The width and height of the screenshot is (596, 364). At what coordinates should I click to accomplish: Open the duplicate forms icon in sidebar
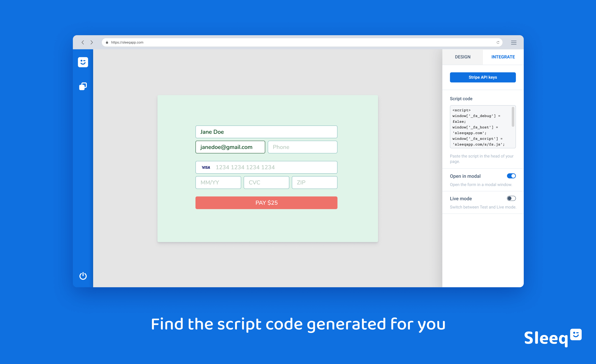click(x=83, y=86)
